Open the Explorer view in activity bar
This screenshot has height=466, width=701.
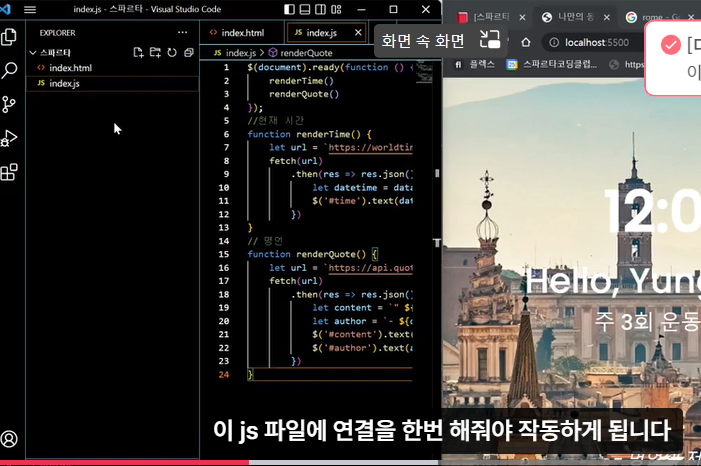click(9, 37)
